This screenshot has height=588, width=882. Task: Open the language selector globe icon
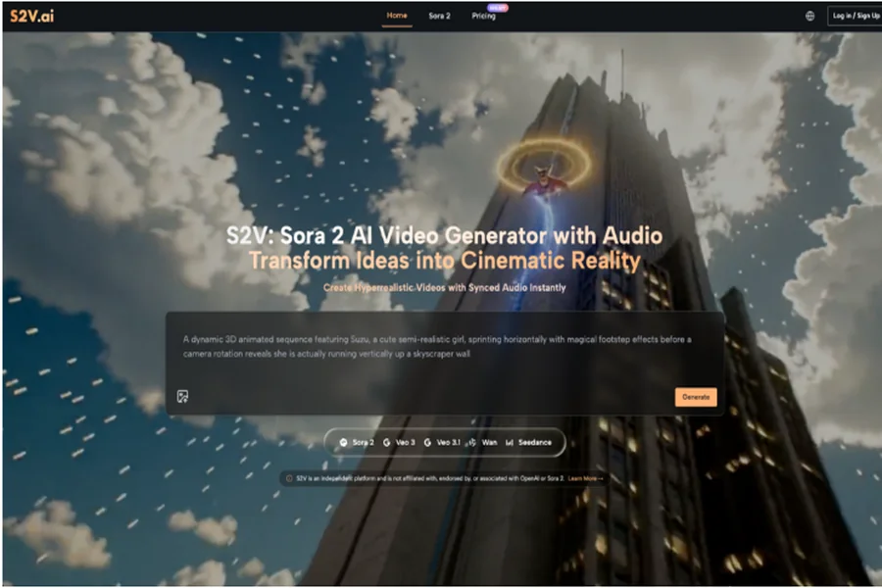[808, 16]
